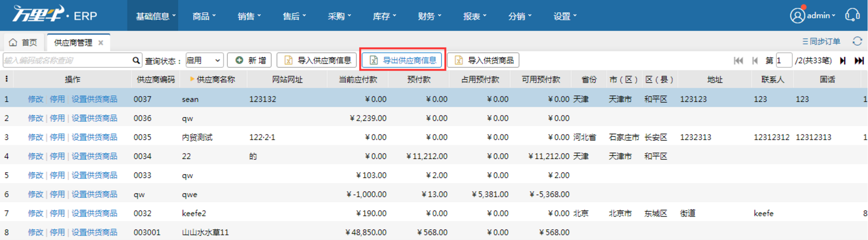Click 修改 for supplier 0036

pos(36,118)
